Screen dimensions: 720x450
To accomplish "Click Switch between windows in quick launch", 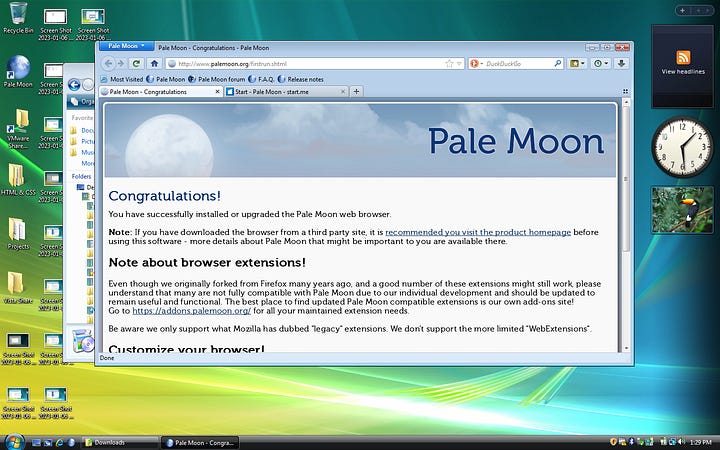I will pos(48,443).
